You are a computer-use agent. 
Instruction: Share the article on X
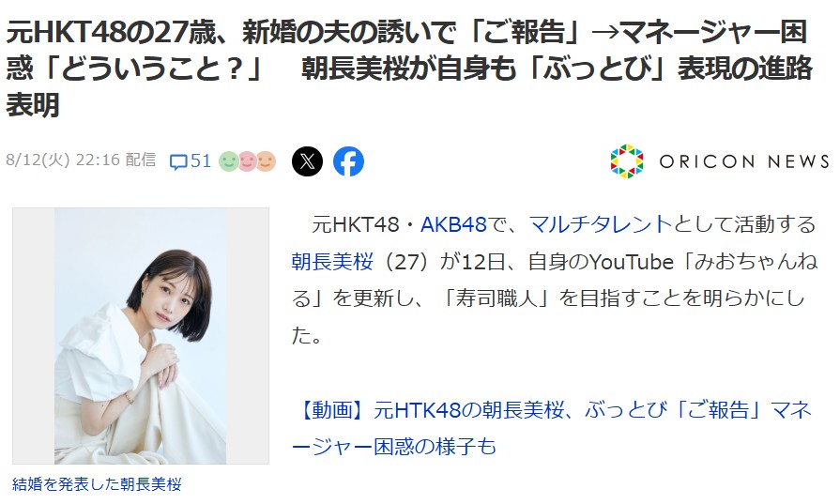(x=307, y=160)
